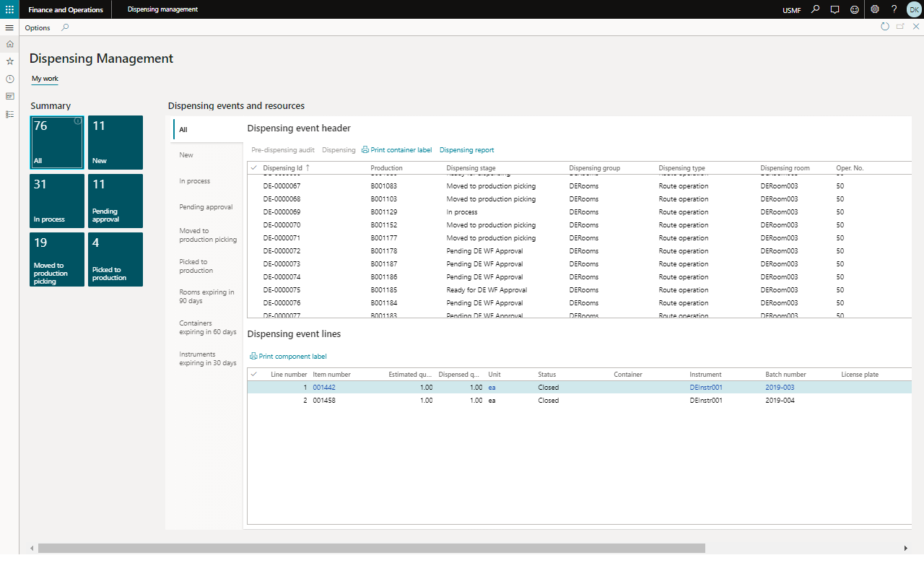Click the horizontal scrollbar at bottom
Screen dimensions: 924x563
pyautogui.click(x=372, y=549)
